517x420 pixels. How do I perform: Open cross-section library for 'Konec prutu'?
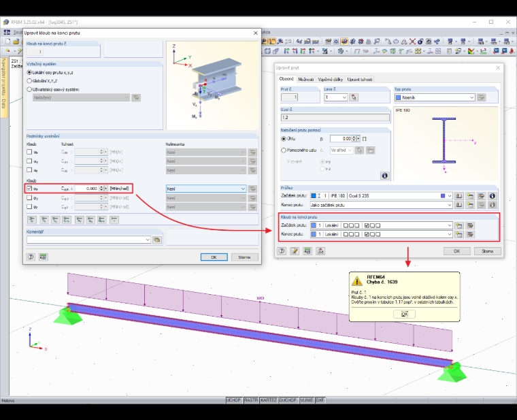458,205
